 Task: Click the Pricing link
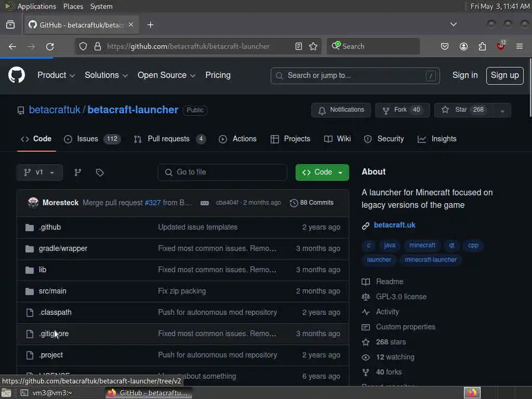(x=218, y=75)
